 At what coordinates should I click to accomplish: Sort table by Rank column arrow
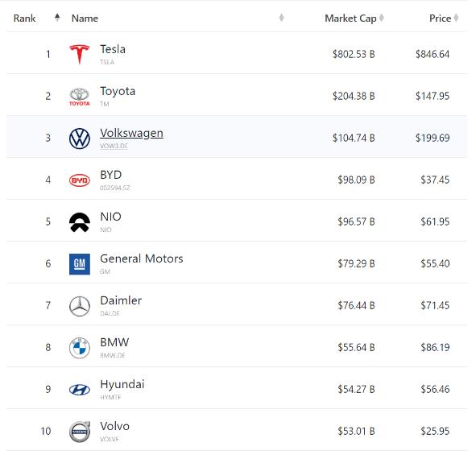(57, 18)
